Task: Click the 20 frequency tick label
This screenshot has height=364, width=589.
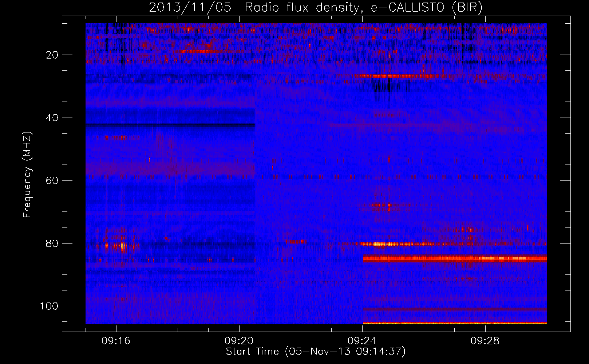Action: pyautogui.click(x=52, y=55)
